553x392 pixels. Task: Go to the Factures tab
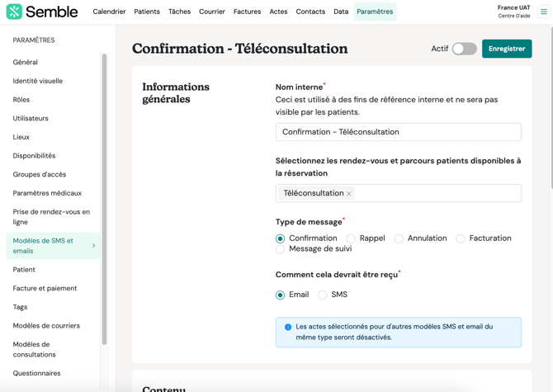coord(247,12)
